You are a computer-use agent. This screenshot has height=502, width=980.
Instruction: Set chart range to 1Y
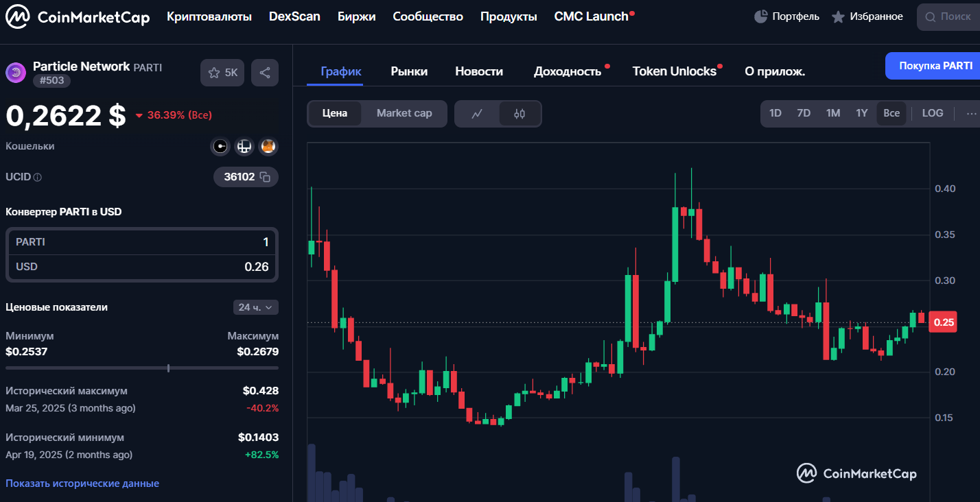862,113
